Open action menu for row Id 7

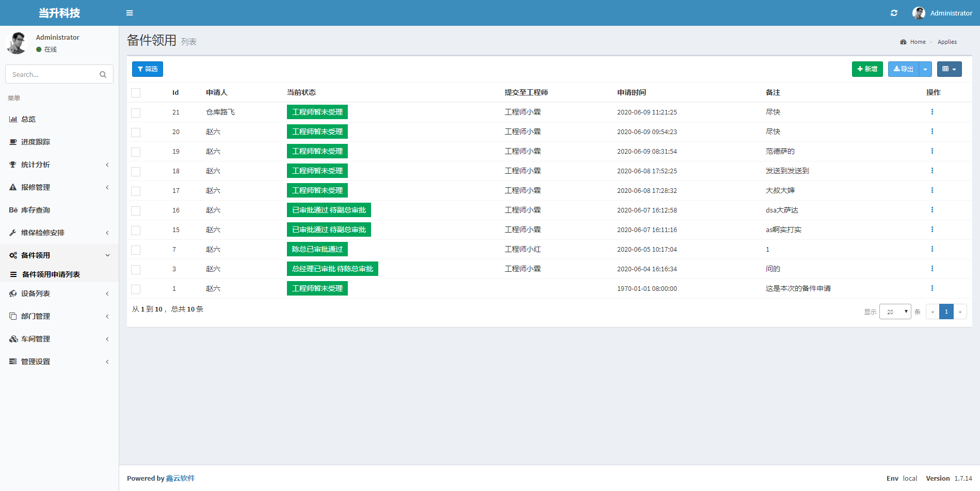(932, 249)
